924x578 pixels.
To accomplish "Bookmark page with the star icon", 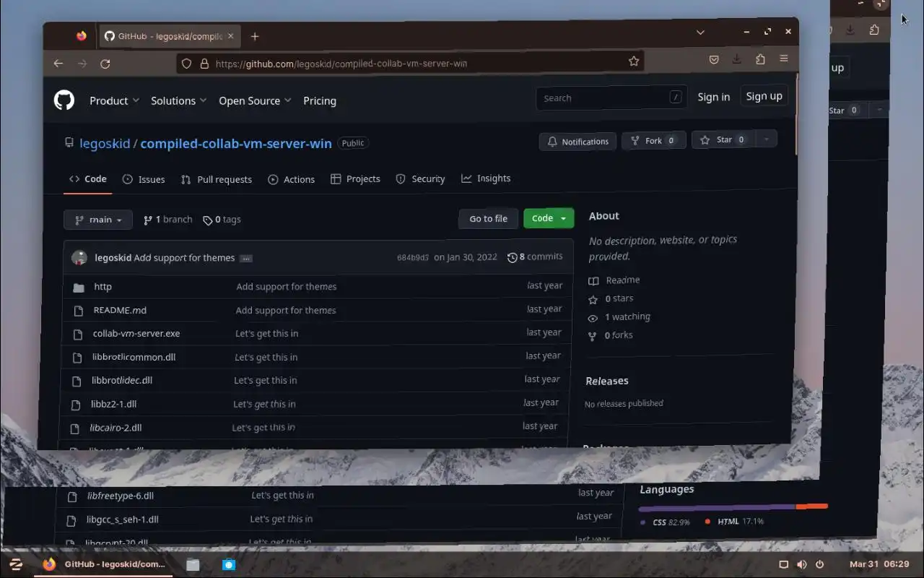I will click(x=634, y=61).
